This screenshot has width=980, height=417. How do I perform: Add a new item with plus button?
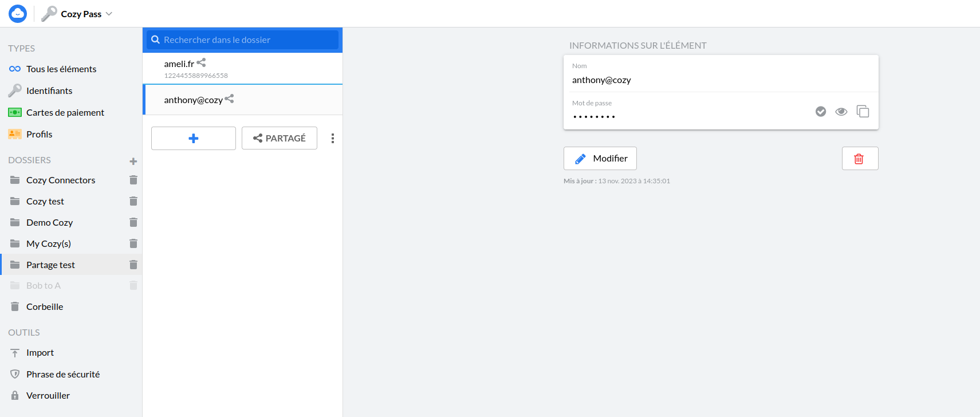click(194, 138)
